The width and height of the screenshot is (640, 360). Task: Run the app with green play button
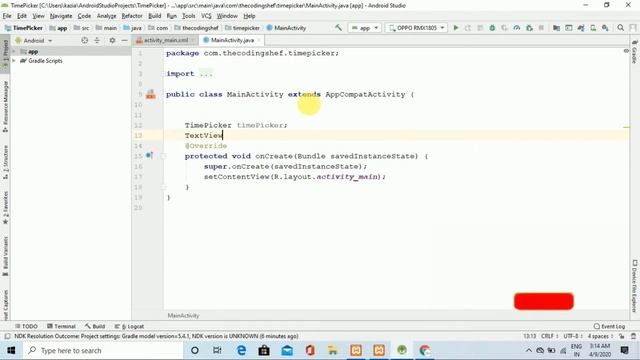[x=456, y=28]
